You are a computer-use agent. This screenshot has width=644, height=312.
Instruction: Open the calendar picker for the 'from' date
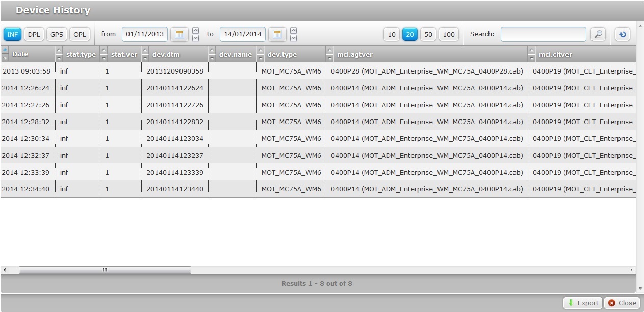179,34
